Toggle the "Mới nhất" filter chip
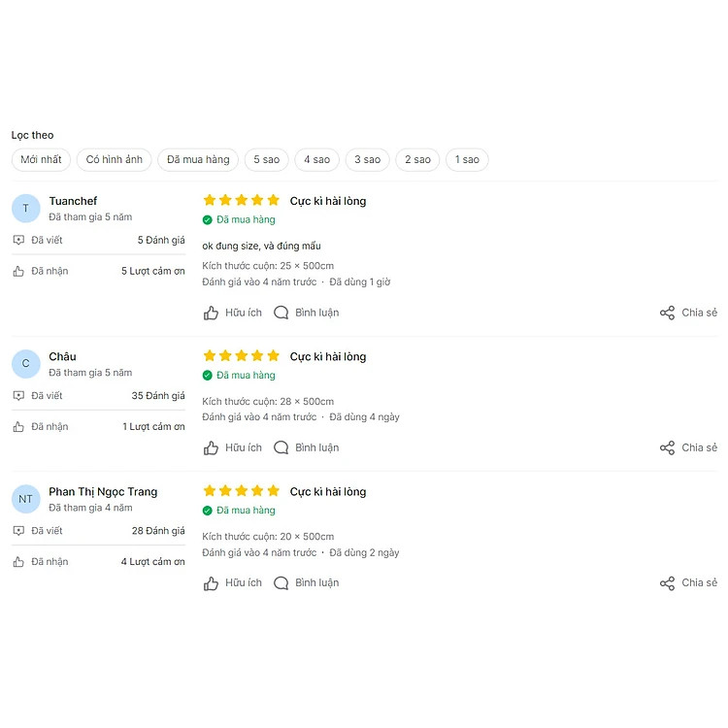Screen dimensions: 728x728 pos(41,159)
